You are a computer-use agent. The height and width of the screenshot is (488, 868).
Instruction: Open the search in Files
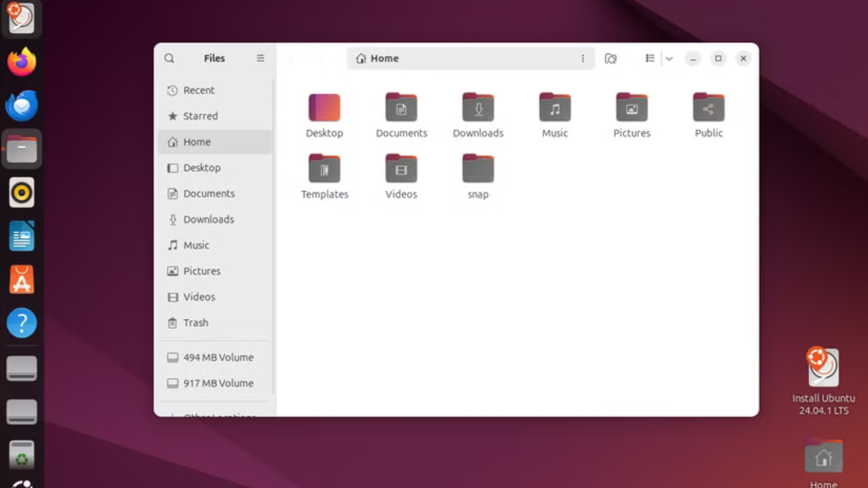[170, 58]
